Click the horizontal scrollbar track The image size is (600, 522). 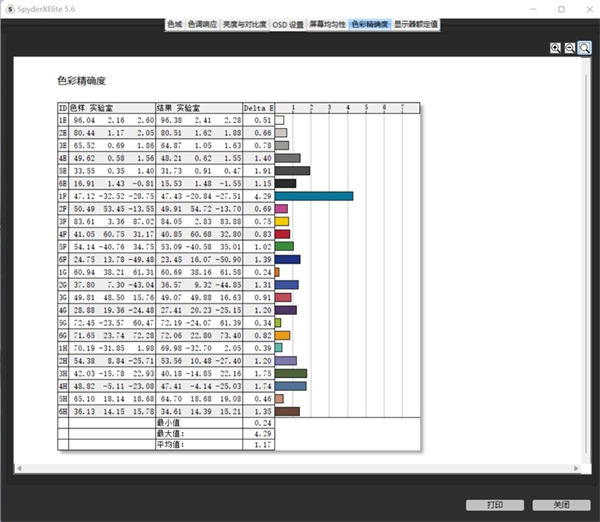(x=300, y=468)
